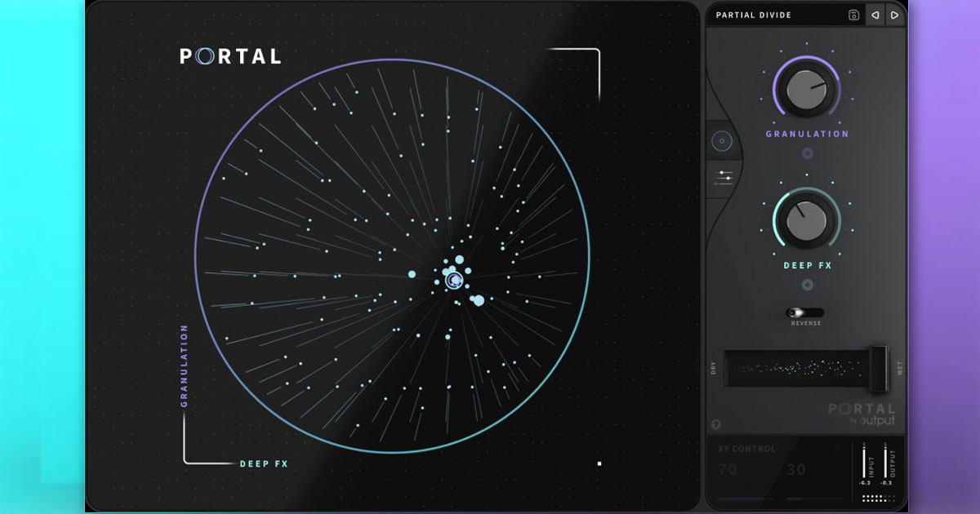Image resolution: width=980 pixels, height=514 pixels.
Task: Click the XY Control info icon
Action: [835, 448]
